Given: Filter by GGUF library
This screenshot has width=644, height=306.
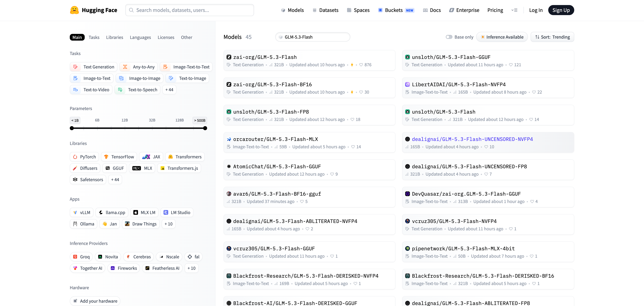Looking at the screenshot, I should [x=115, y=168].
